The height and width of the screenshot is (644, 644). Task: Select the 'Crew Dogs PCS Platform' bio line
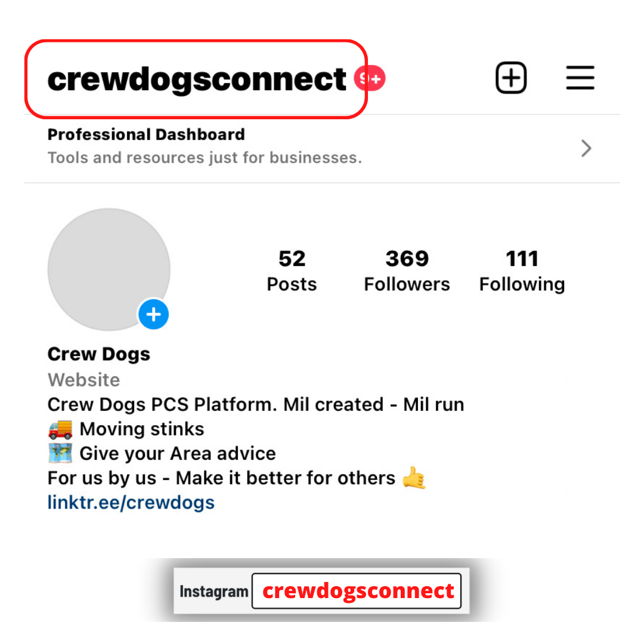point(256,404)
